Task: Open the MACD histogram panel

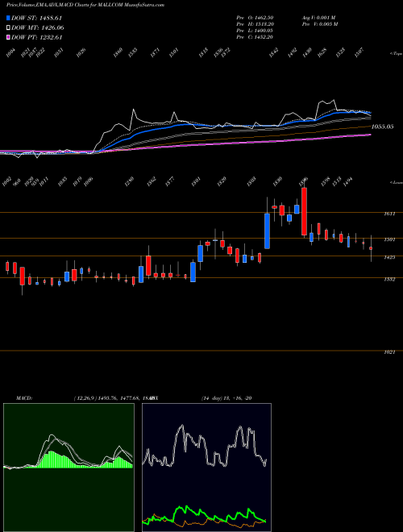Action: coord(69,468)
